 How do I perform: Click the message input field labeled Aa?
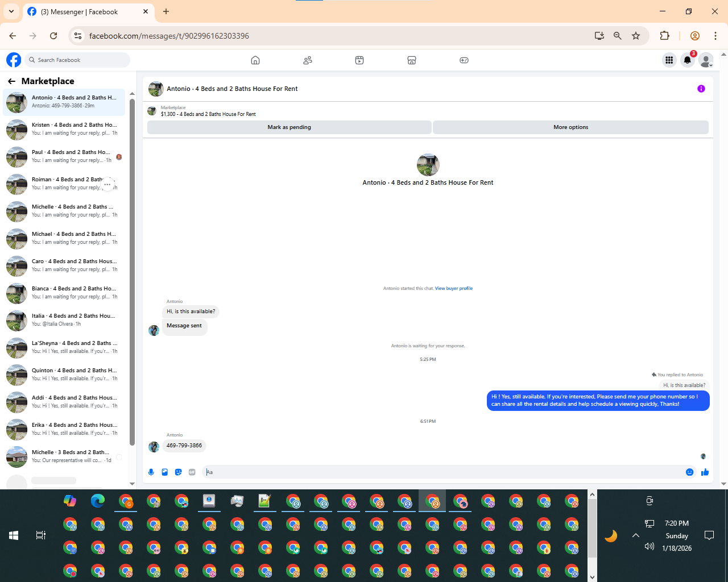coord(444,472)
